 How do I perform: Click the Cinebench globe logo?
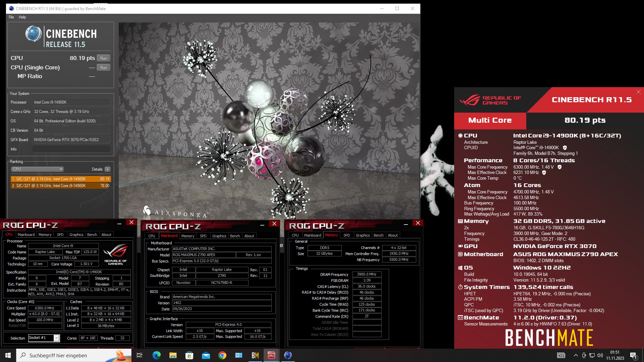click(x=34, y=34)
